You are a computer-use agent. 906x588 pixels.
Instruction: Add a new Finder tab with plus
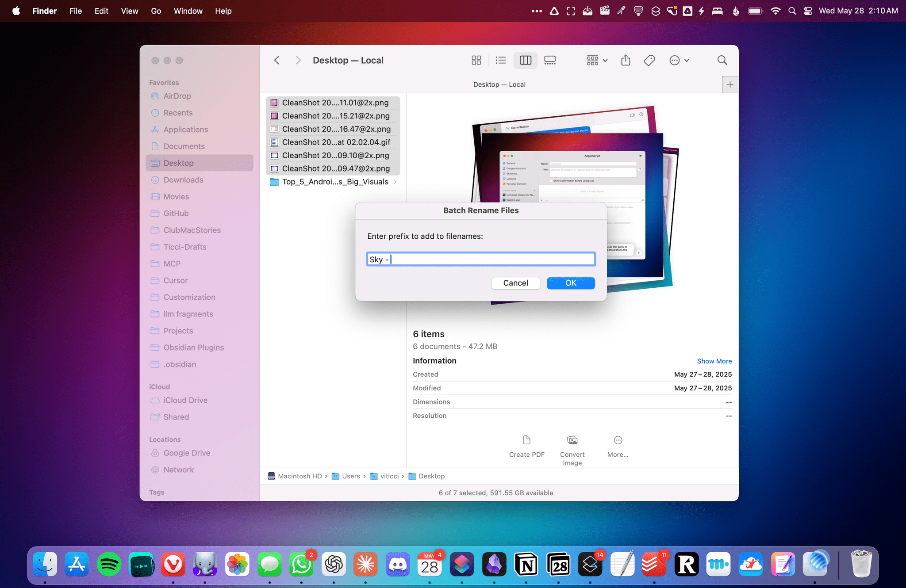click(730, 84)
